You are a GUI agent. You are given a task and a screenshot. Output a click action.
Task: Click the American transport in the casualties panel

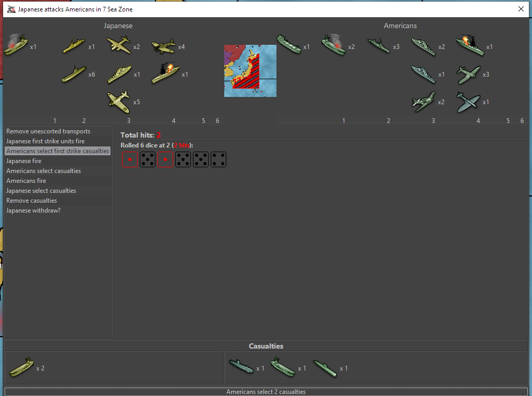283,367
